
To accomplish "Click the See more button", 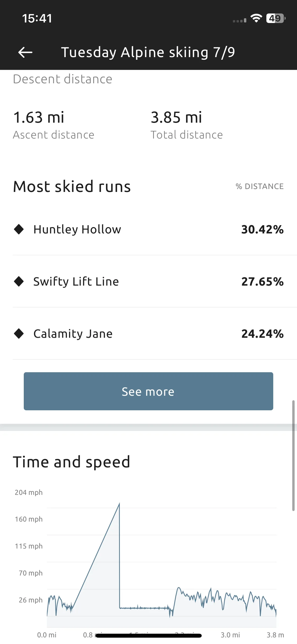I will (148, 391).
